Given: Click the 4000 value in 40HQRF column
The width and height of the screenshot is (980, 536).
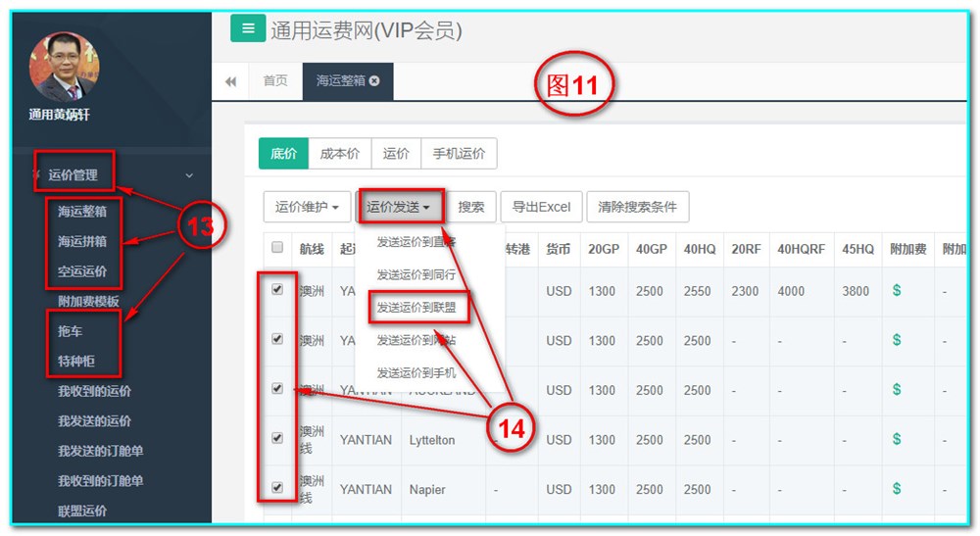Looking at the screenshot, I should (x=791, y=291).
